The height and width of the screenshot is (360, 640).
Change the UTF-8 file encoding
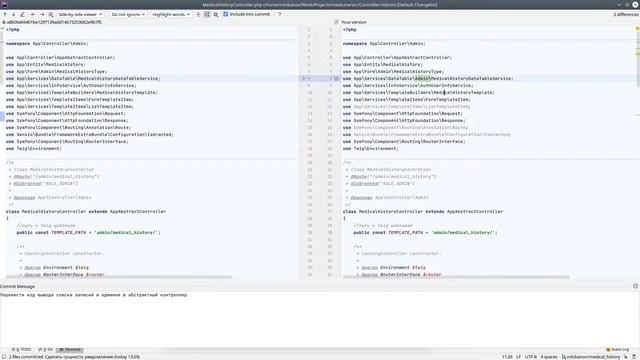pos(531,357)
